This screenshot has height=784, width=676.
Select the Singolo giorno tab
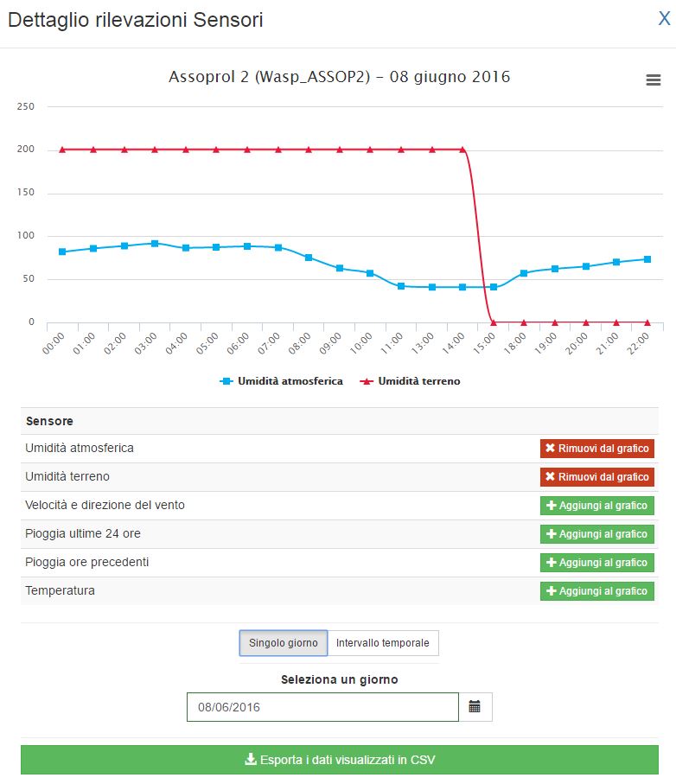tap(284, 643)
